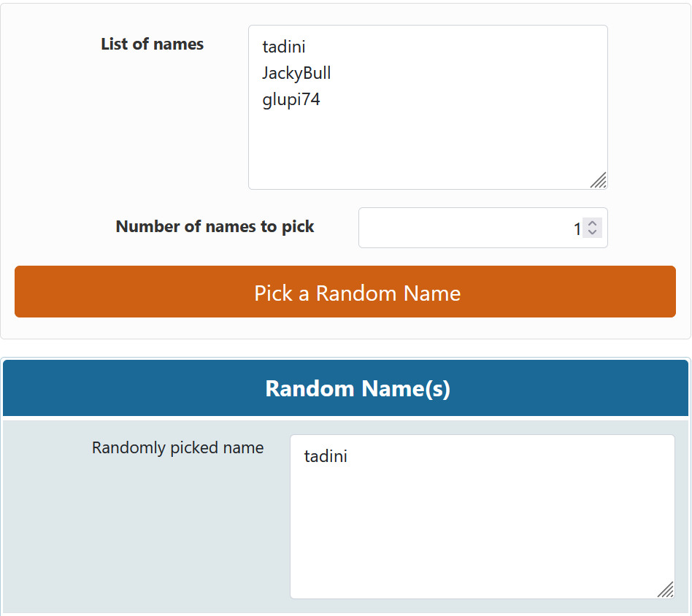Screen dimensions: 692x616
Task: Click empty space in the picked name result box
Action: coord(482,533)
